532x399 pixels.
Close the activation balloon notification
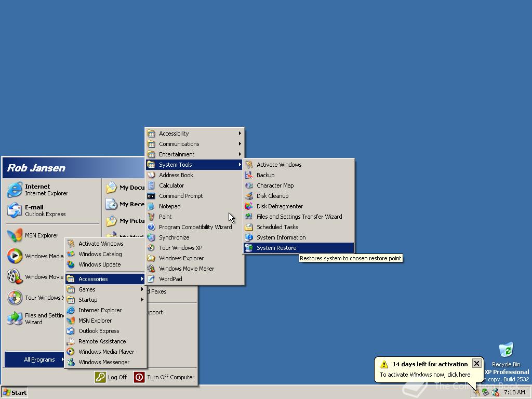tap(476, 363)
